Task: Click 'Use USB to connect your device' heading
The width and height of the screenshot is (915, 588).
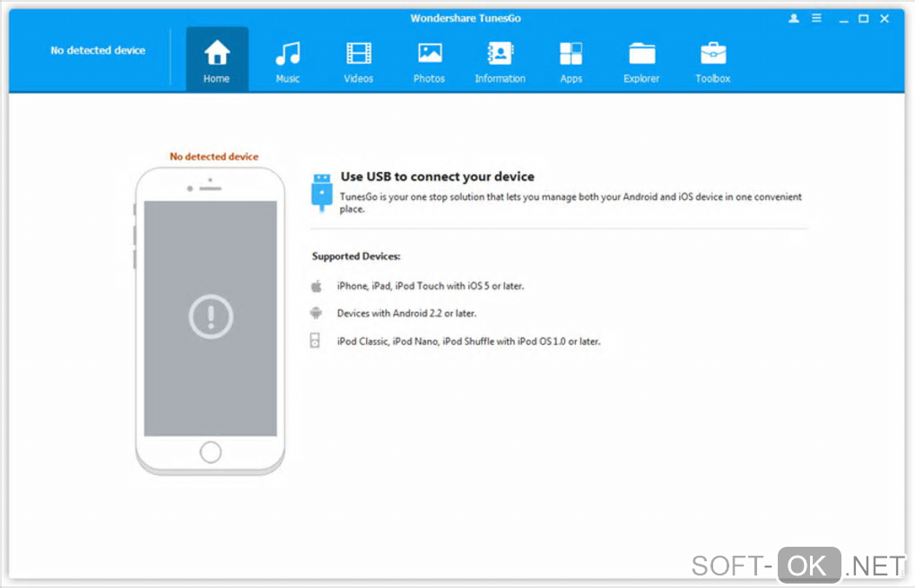Action: [x=437, y=177]
